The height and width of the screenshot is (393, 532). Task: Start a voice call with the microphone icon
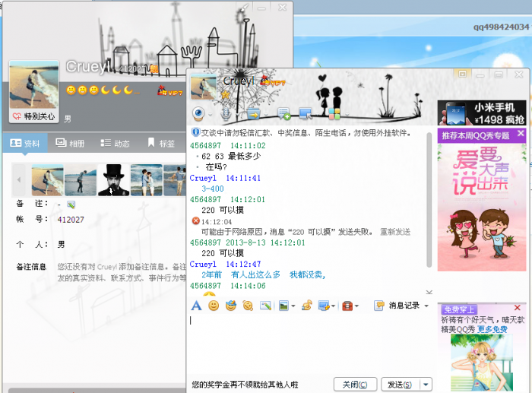(x=226, y=114)
